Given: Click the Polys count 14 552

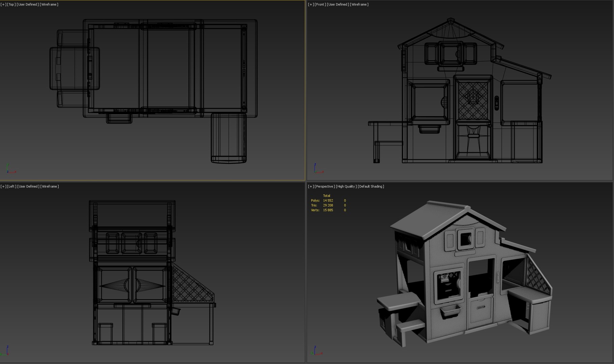Looking at the screenshot, I should click(328, 201).
